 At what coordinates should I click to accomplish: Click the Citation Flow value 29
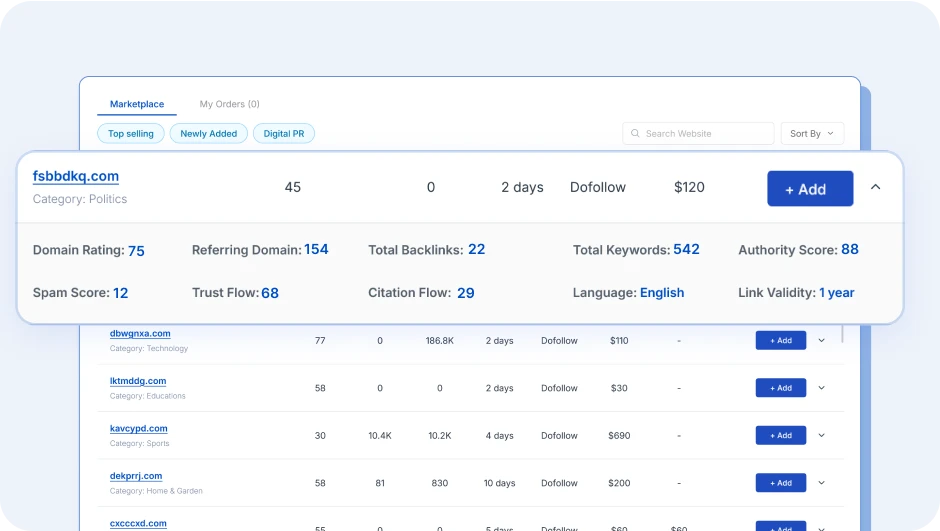point(466,293)
